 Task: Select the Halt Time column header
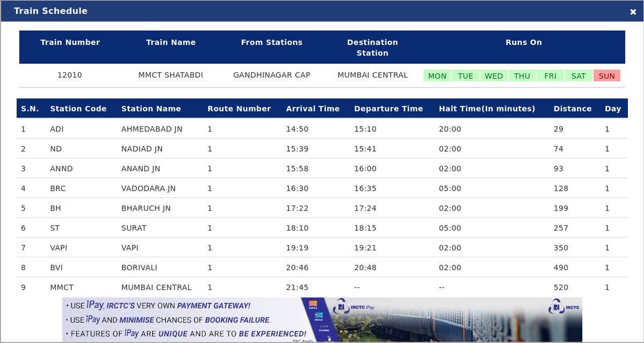[486, 108]
